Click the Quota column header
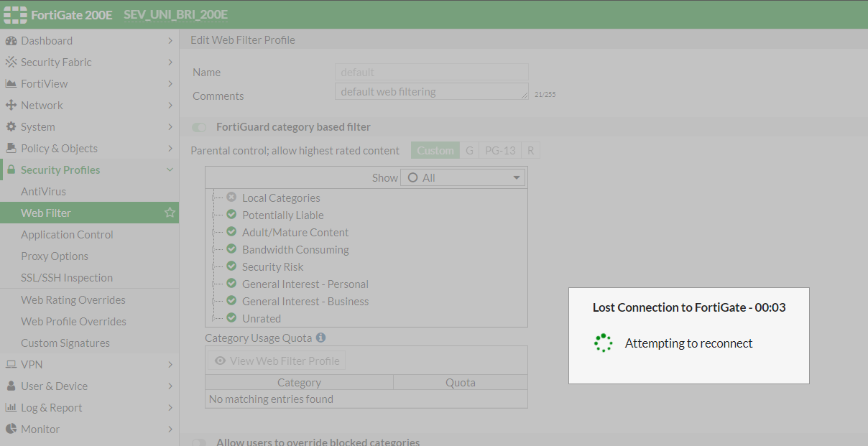The height and width of the screenshot is (446, 868). point(461,382)
